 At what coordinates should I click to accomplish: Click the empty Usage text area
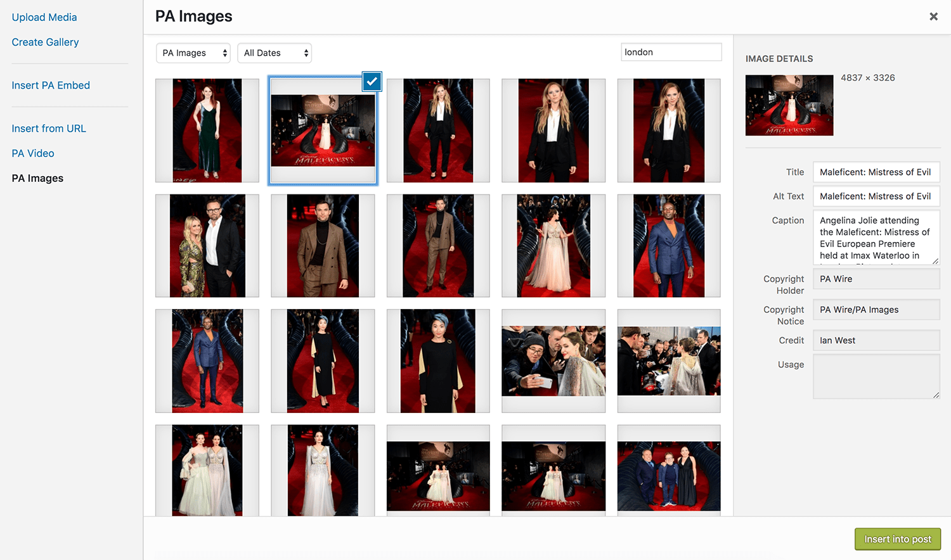coord(876,376)
